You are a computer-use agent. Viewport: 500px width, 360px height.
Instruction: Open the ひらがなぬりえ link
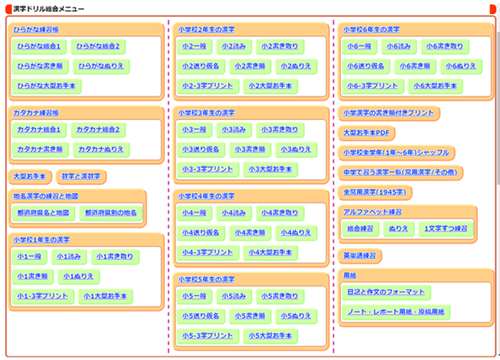tap(101, 66)
